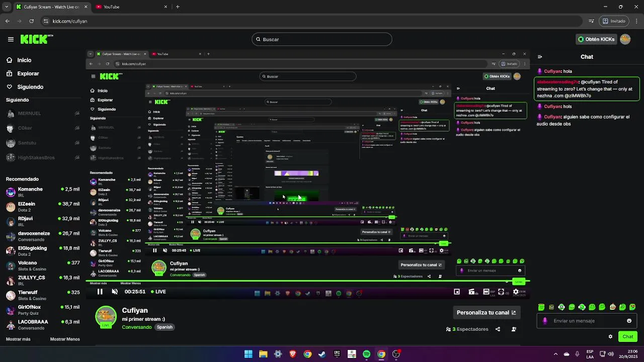The height and width of the screenshot is (362, 644).
Task: Open the Windows Start menu
Action: [248, 354]
